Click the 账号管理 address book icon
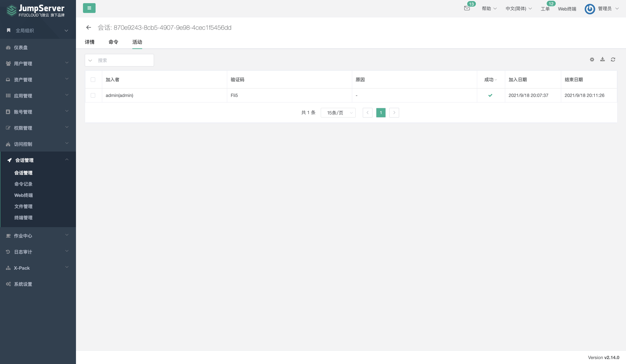 (x=8, y=112)
